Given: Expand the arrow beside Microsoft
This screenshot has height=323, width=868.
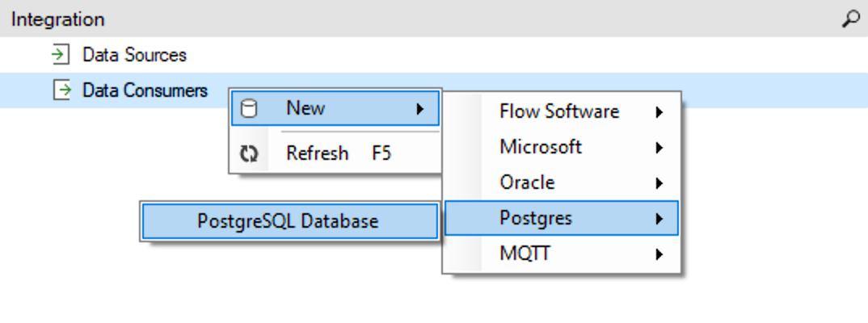Looking at the screenshot, I should 659,148.
